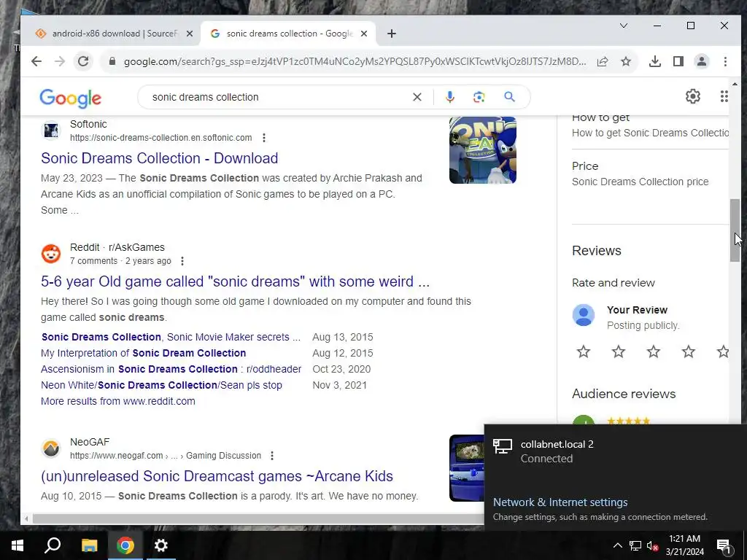Select collabnet.local 2 connected network
The image size is (747, 560).
(615, 451)
